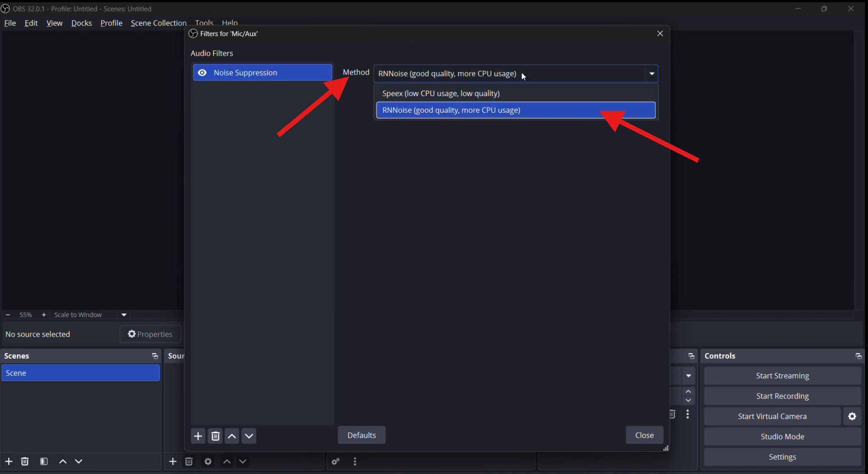Select Speex low CPU usage method
868x474 pixels.
[441, 93]
